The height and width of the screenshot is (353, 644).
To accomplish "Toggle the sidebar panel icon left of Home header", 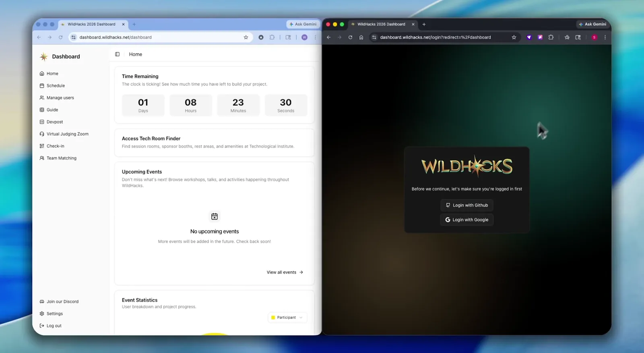I will 117,54.
